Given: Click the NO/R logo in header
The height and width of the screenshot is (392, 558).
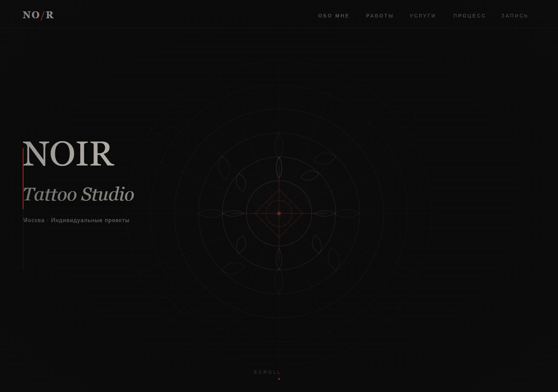Looking at the screenshot, I should pyautogui.click(x=38, y=15).
